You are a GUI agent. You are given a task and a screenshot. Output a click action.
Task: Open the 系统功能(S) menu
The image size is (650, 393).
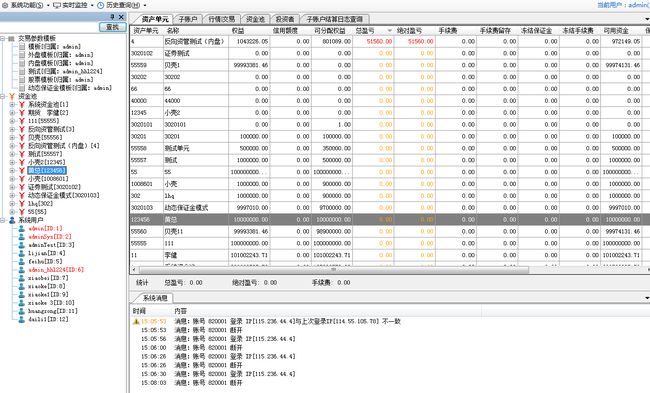point(25,5)
